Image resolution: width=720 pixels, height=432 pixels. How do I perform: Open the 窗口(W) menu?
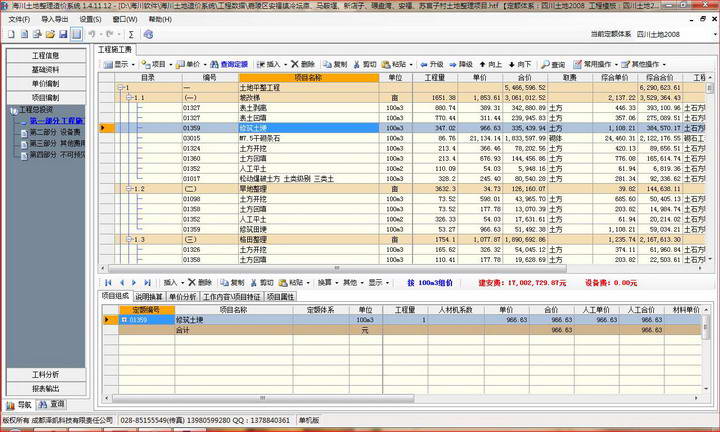[x=125, y=20]
